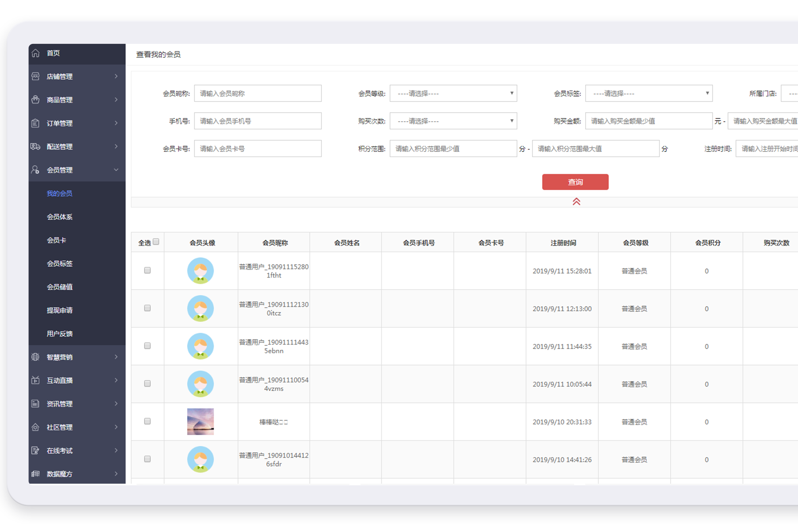Click the 会员昵称 input field
Viewport: 798px width, 532px height.
coord(258,94)
